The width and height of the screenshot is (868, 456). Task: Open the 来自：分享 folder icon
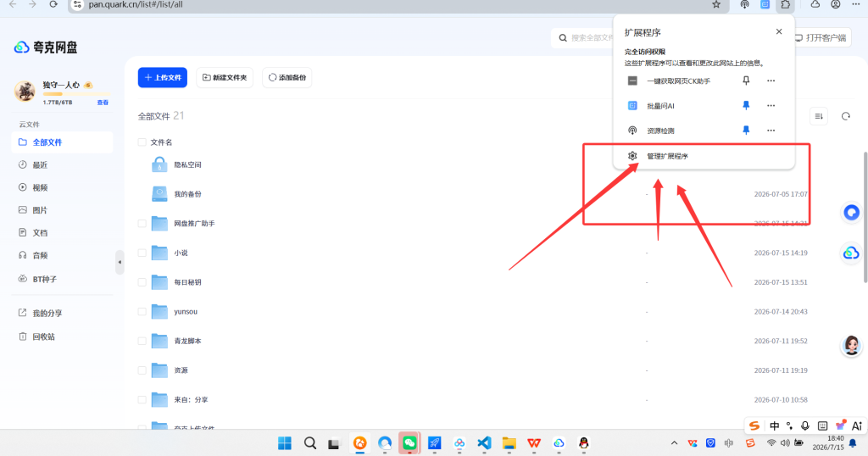coord(159,399)
